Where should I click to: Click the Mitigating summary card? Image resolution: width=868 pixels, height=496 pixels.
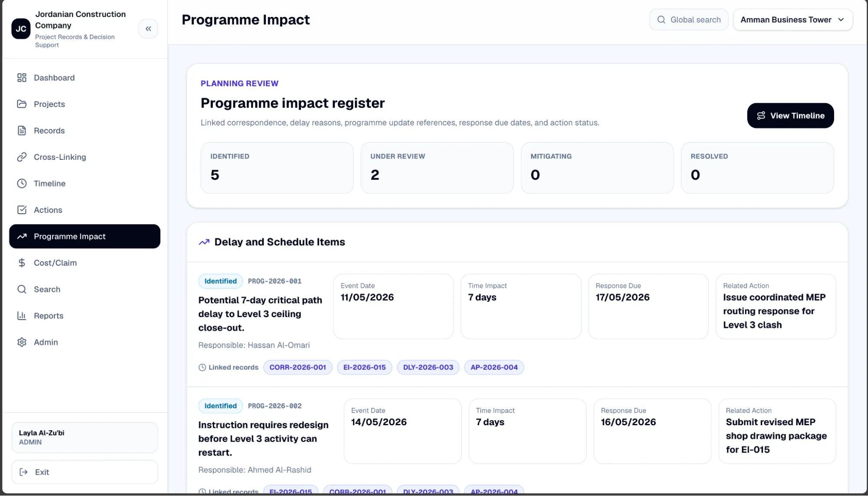click(x=597, y=168)
